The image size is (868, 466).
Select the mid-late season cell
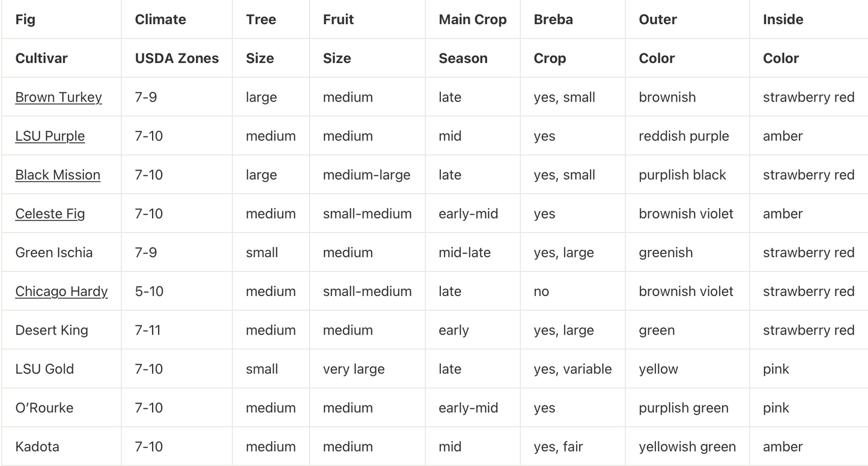click(x=464, y=252)
